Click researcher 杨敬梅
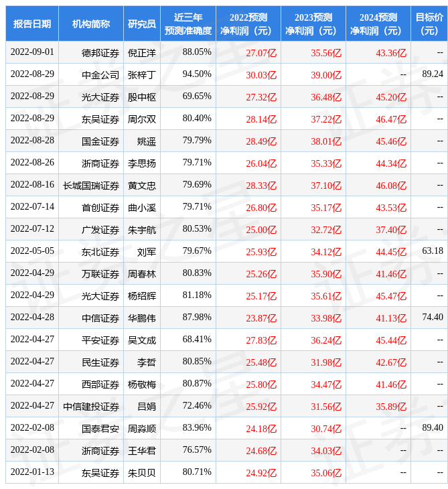 (x=142, y=385)
